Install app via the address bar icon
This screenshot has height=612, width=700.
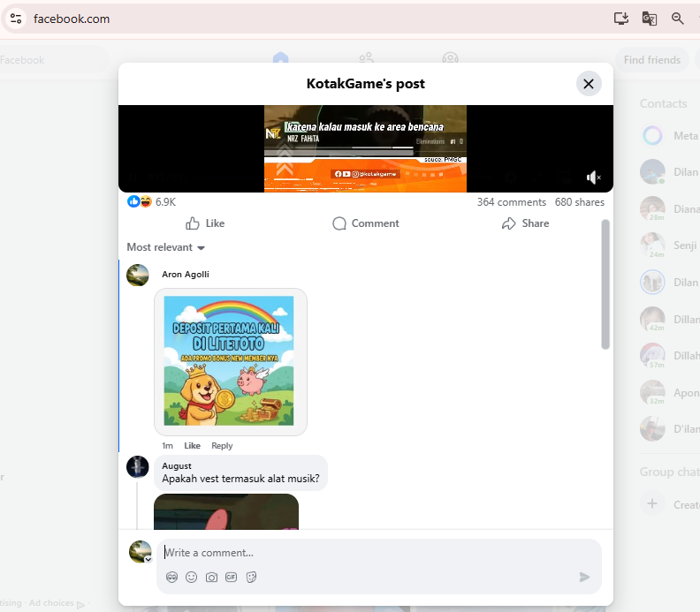coord(621,19)
